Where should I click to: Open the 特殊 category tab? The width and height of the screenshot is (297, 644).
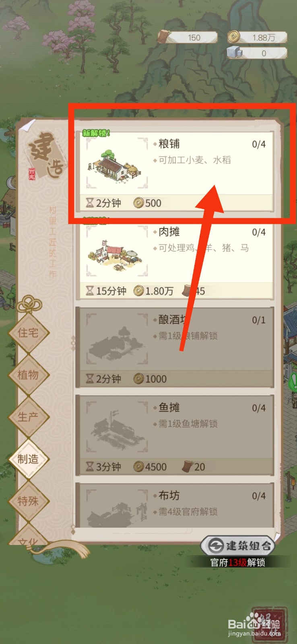coord(28,501)
